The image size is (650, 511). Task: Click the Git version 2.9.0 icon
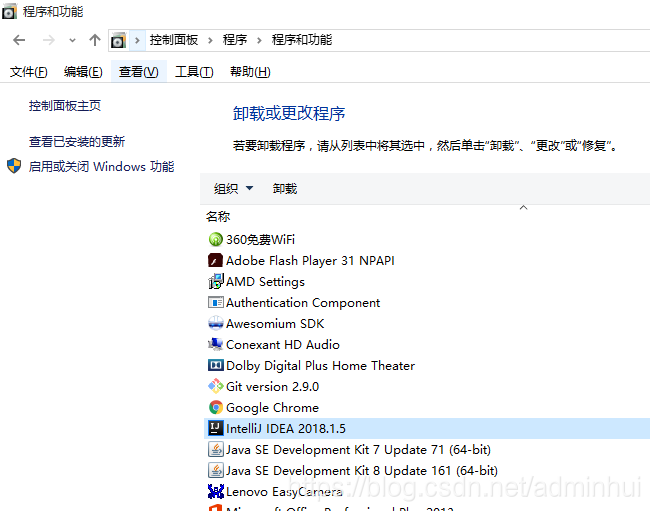click(216, 386)
